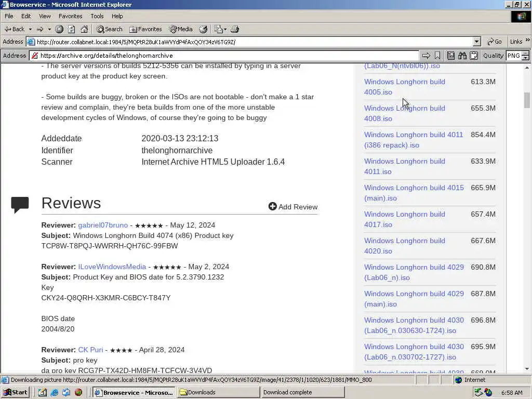Download Longhorn build 4015 (main).iso
Screen dimensions: 532x399
[x=414, y=193]
